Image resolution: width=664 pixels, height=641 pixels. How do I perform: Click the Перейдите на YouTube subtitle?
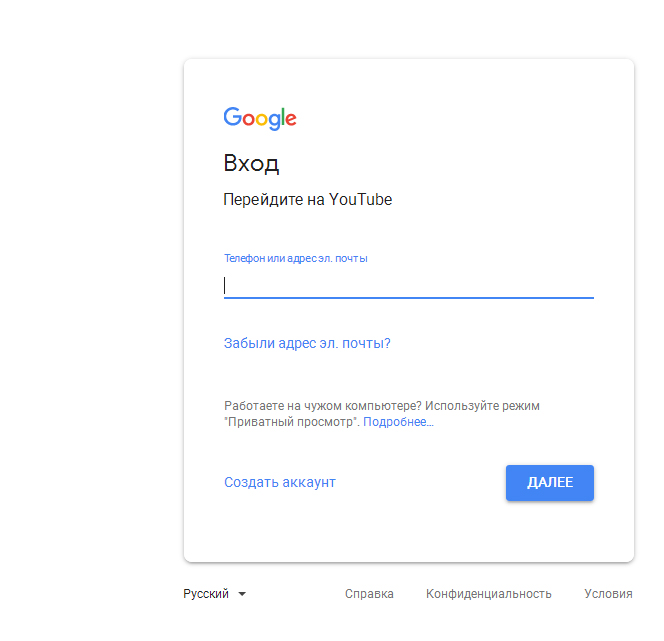307,199
